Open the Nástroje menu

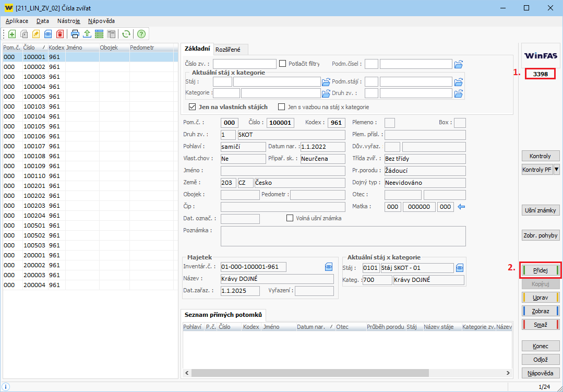pyautogui.click(x=69, y=21)
